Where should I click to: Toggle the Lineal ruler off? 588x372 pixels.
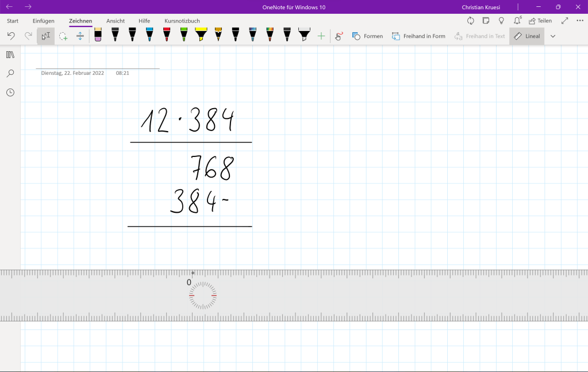(526, 36)
